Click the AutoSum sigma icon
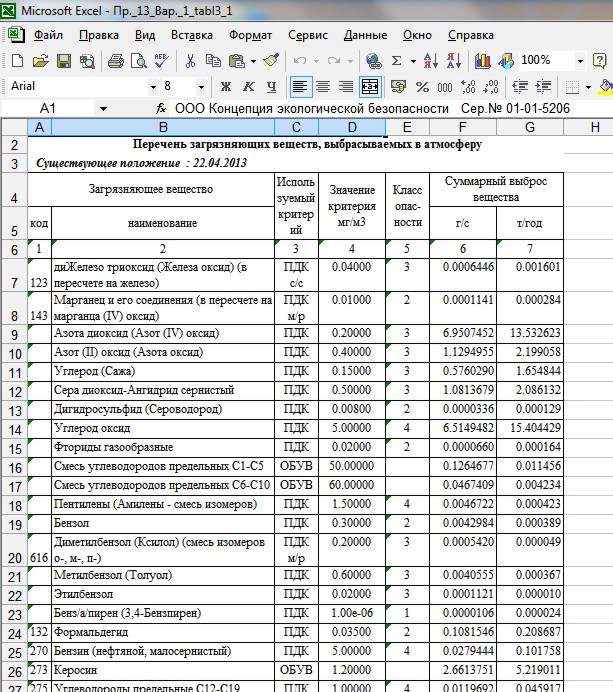This screenshot has height=692, width=613. [x=397, y=61]
